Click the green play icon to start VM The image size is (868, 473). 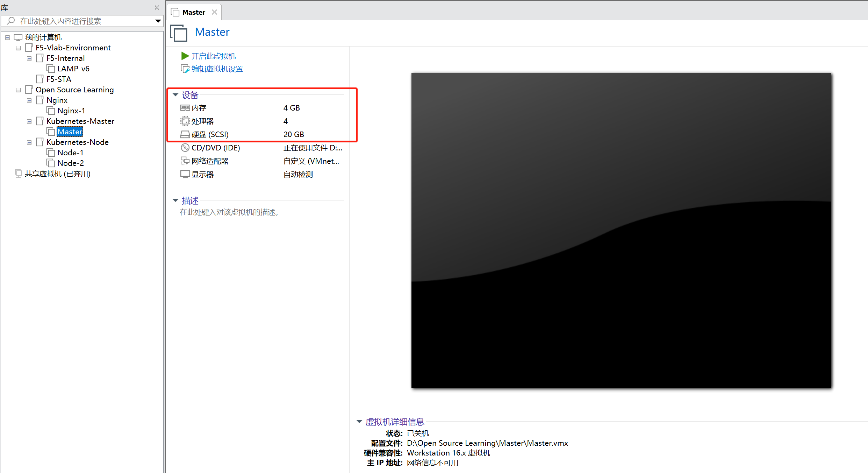(185, 56)
